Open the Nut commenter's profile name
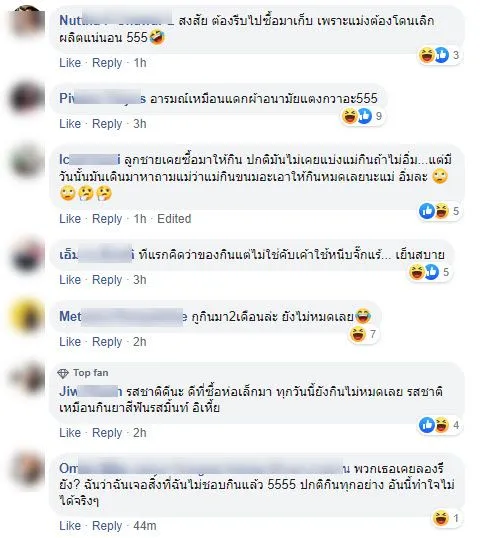 click(x=116, y=21)
